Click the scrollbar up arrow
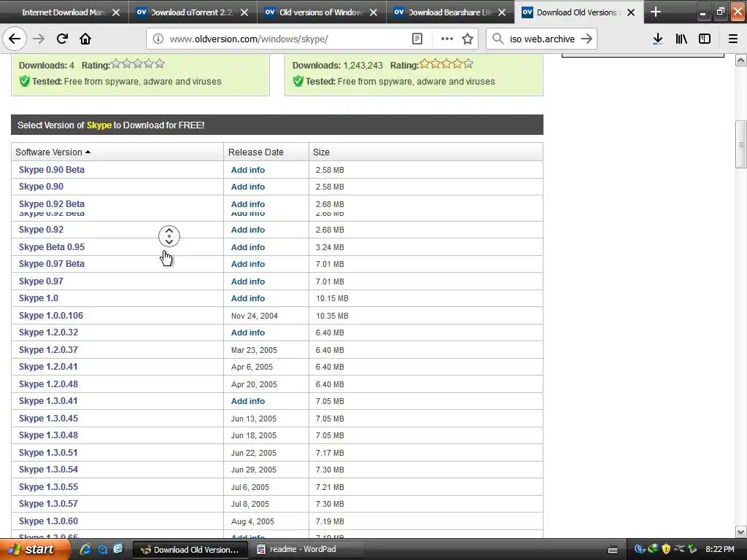The image size is (747, 560). pos(740,60)
